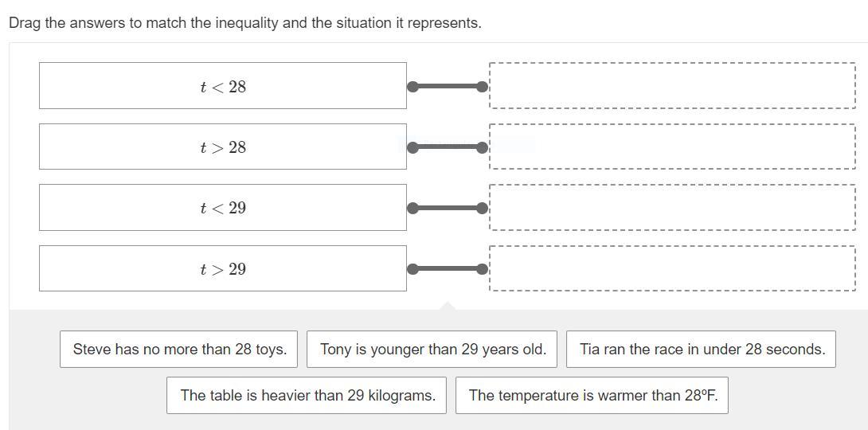
Task: Click the empty drop zone beside t > 29
Action: [673, 268]
